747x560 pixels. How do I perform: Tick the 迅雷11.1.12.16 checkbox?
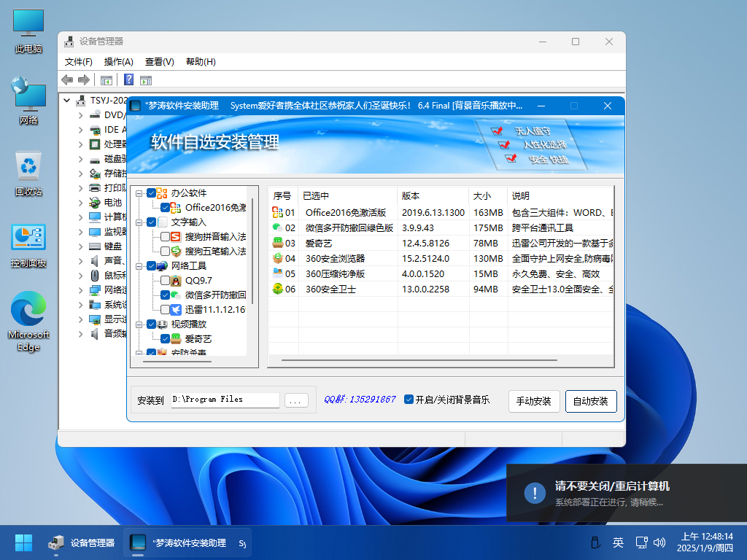pyautogui.click(x=166, y=309)
